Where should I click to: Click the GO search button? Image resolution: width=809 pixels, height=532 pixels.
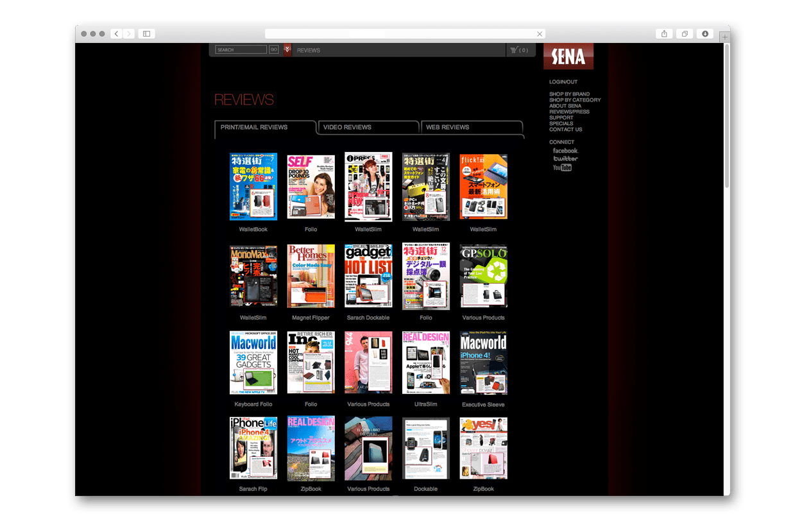coord(274,49)
